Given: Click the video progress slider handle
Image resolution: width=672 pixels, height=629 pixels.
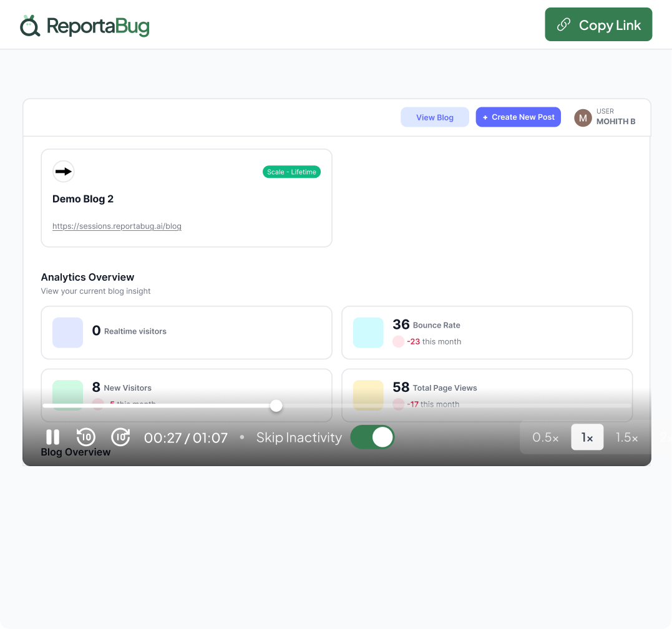Looking at the screenshot, I should 276,406.
